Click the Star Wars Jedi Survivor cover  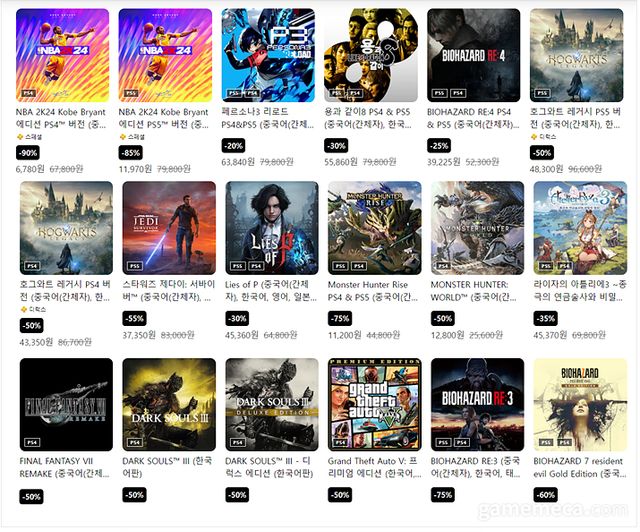[x=169, y=228]
